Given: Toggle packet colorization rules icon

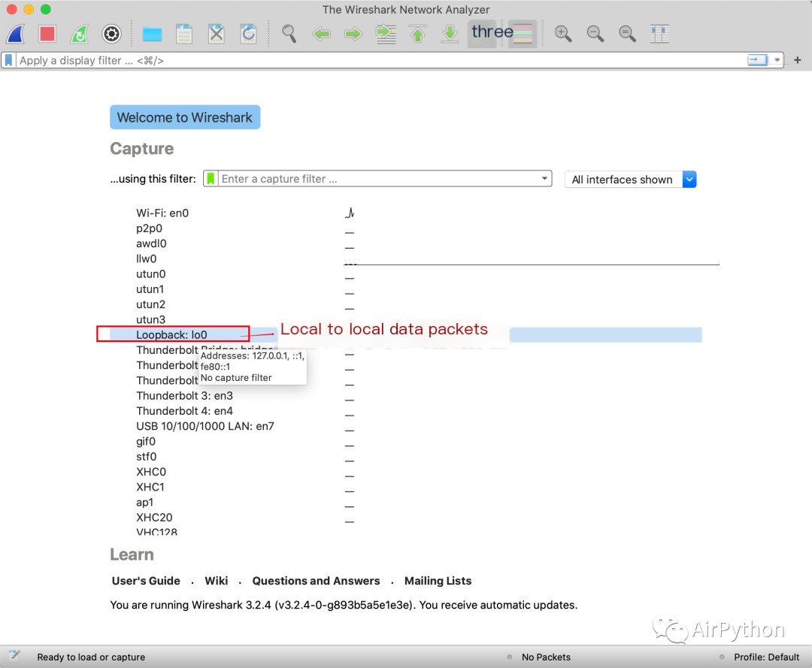Looking at the screenshot, I should pyautogui.click(x=523, y=34).
